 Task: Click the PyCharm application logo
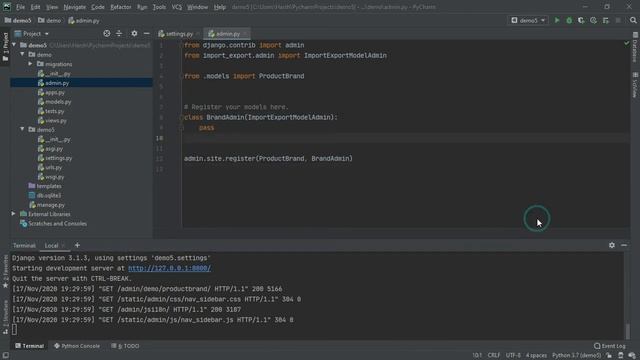(7, 7)
